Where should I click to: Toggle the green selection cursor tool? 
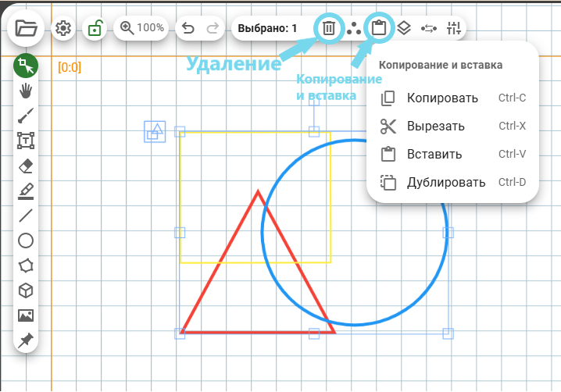pyautogui.click(x=26, y=66)
